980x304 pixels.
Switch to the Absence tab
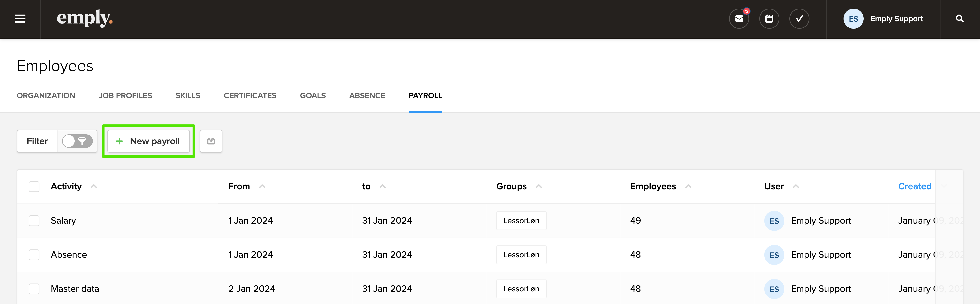coord(367,96)
